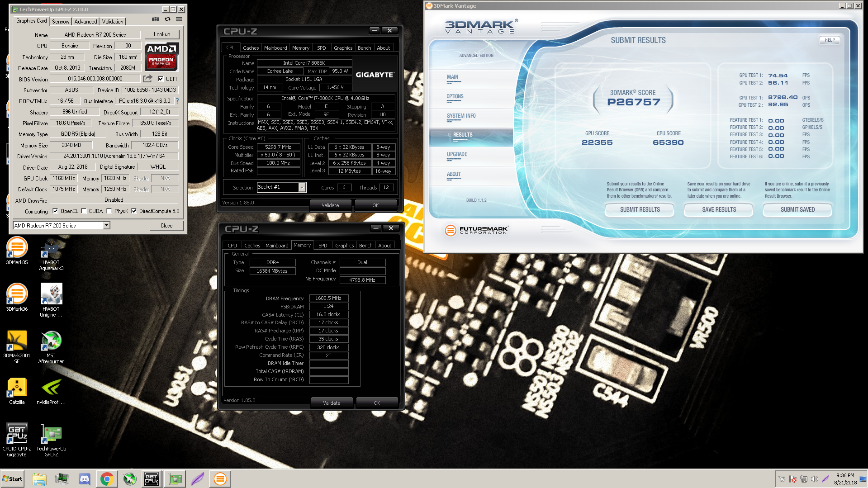This screenshot has width=868, height=488.
Task: Open the Socket #1 selection dropdown
Action: 302,187
